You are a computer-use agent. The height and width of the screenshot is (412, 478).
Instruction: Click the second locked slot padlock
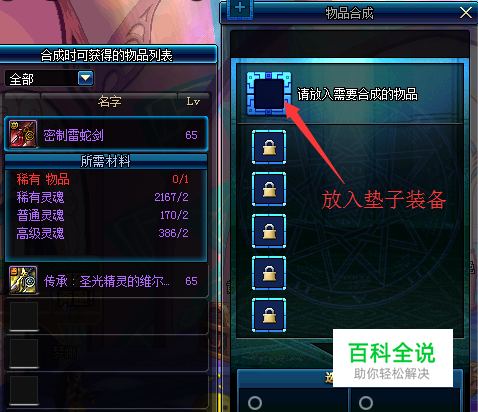tap(269, 189)
